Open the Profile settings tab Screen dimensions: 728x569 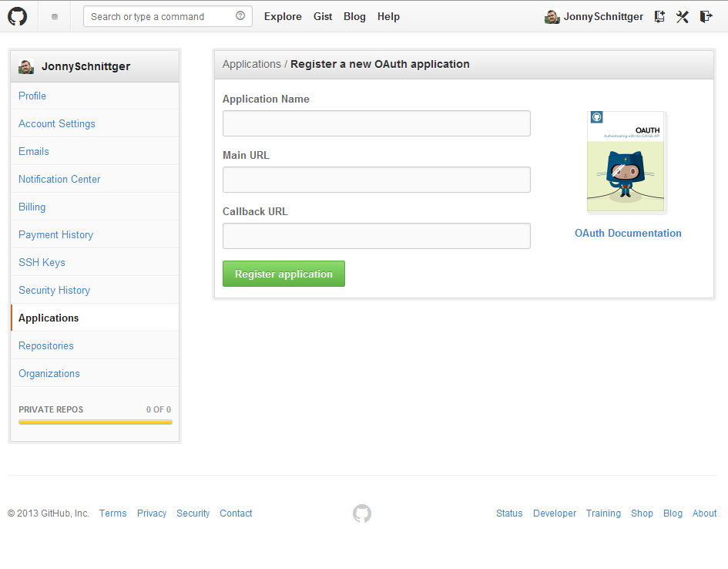pos(95,96)
